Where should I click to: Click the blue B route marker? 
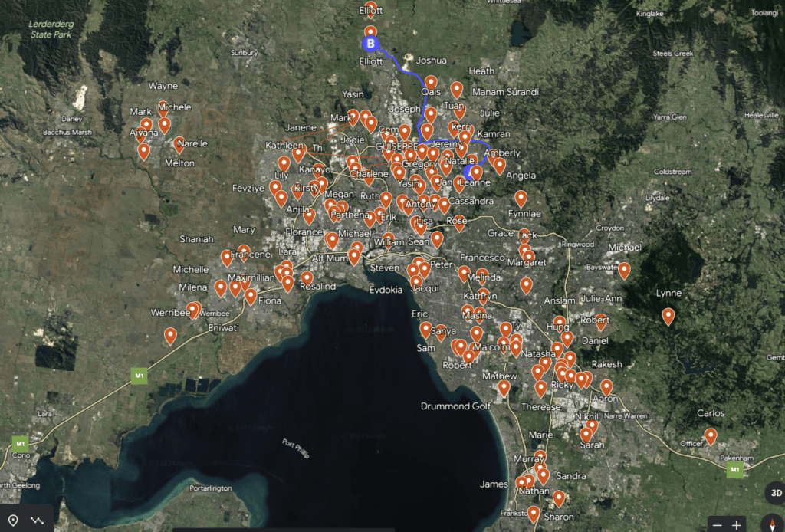[370, 44]
